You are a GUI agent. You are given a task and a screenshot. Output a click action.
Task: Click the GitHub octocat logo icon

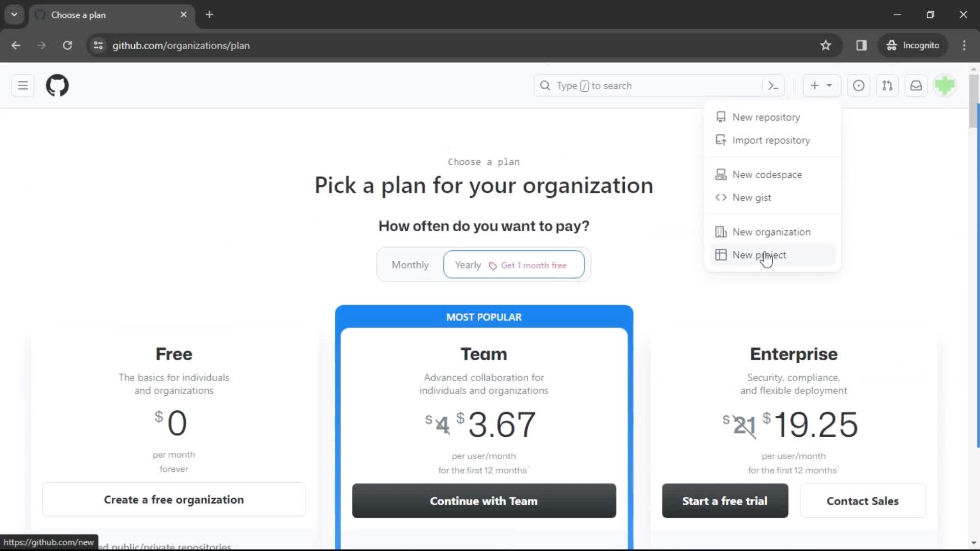(x=57, y=85)
